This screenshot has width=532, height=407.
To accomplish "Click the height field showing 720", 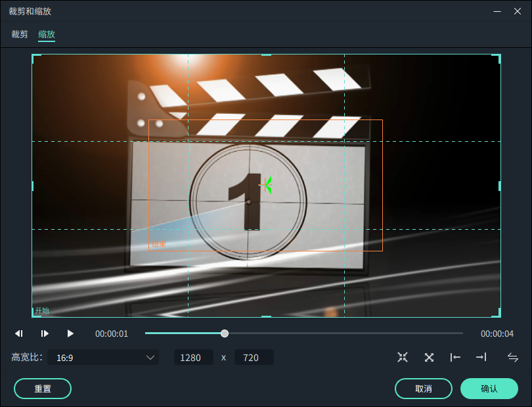I will pos(254,358).
